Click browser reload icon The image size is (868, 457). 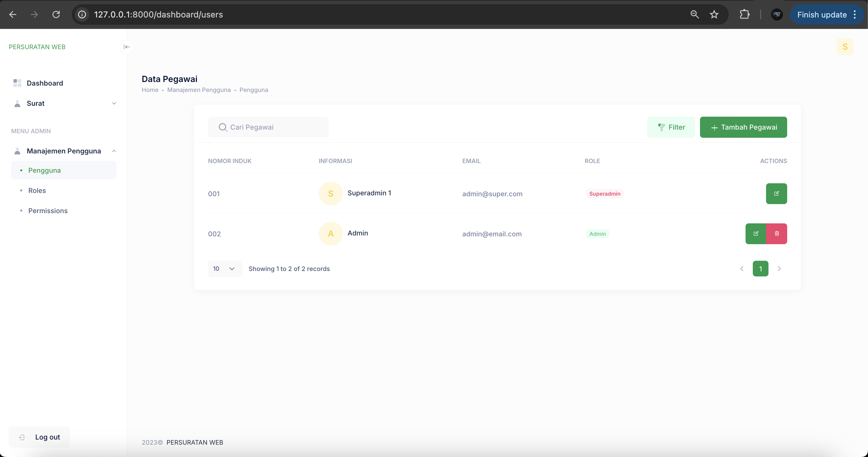[56, 14]
